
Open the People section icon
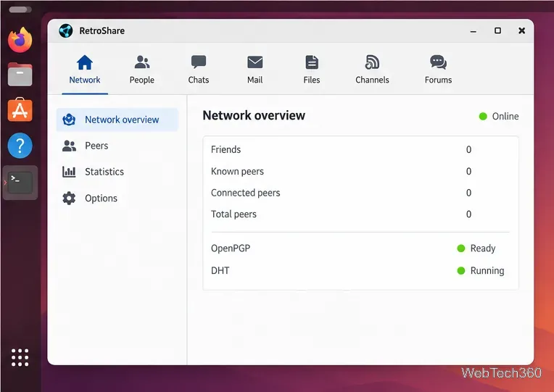click(x=142, y=62)
